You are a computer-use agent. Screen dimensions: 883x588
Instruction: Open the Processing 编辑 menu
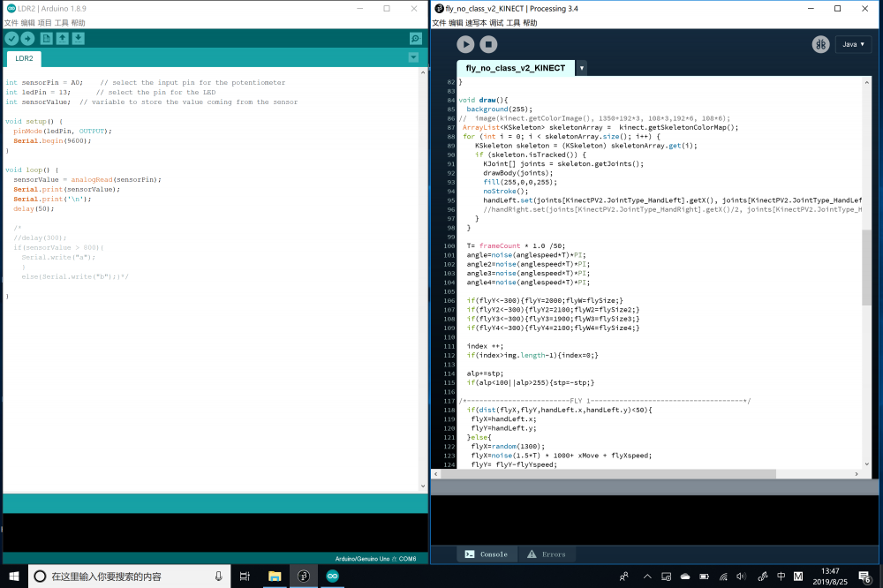(x=456, y=23)
